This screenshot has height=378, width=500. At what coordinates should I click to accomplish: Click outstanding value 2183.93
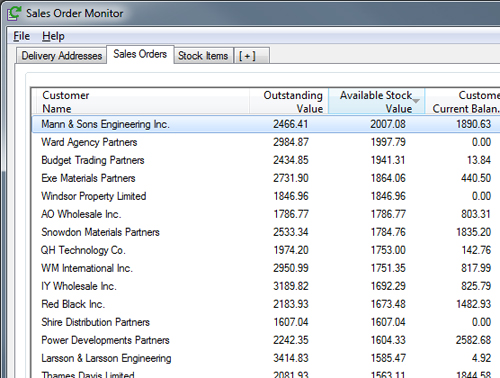pyautogui.click(x=291, y=304)
